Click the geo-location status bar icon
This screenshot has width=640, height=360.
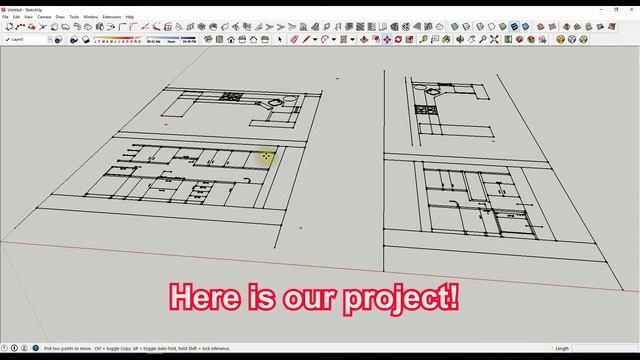(x=4, y=348)
